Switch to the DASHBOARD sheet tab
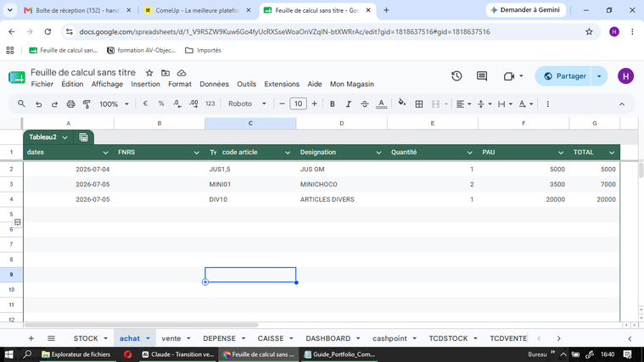Image resolution: width=644 pixels, height=362 pixels. tap(328, 338)
